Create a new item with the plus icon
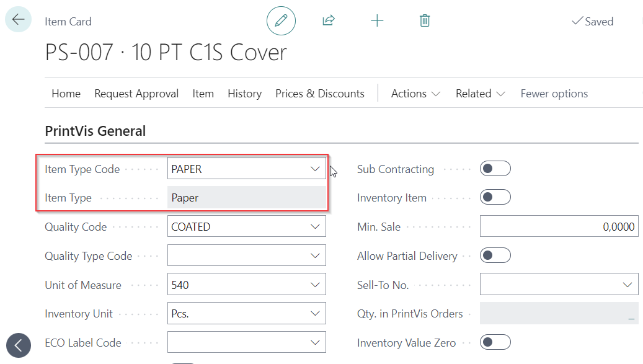Screen dimensions: 643x364 point(377,20)
